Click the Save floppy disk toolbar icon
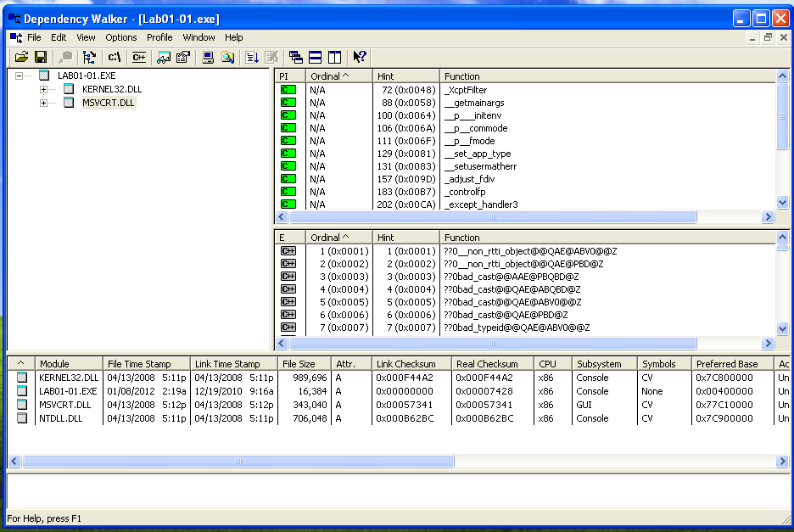Viewport: 794px width, 532px height. tap(41, 57)
